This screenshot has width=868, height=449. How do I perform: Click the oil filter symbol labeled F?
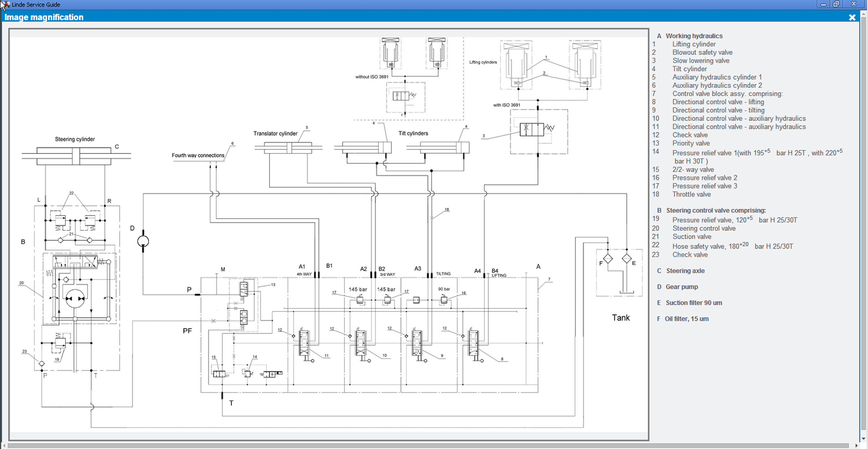coord(608,258)
